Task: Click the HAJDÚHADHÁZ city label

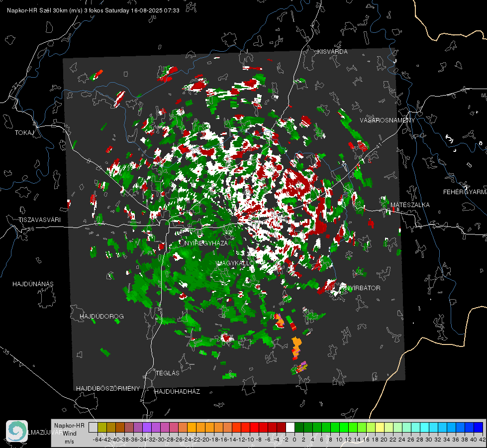Action: (177, 391)
